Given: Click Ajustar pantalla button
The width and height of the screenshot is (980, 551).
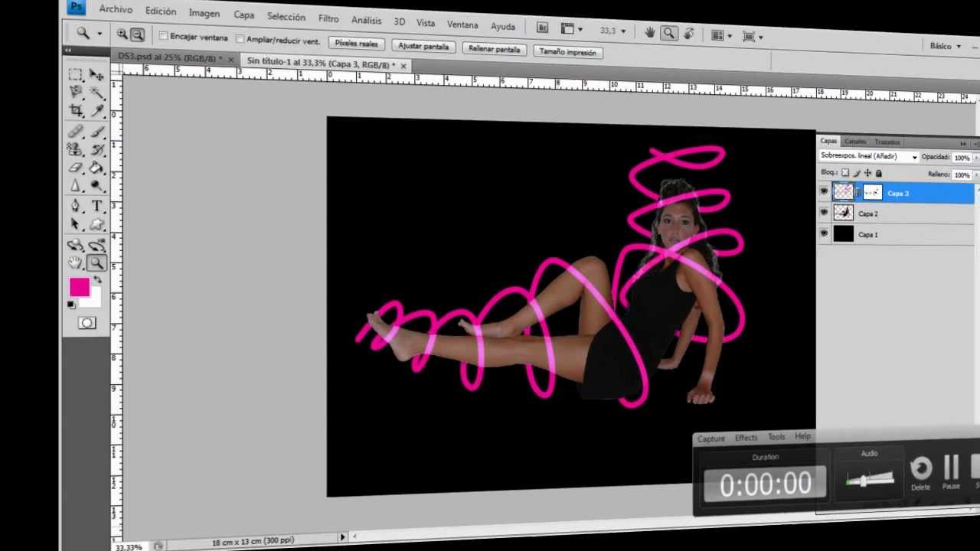Looking at the screenshot, I should (x=423, y=46).
